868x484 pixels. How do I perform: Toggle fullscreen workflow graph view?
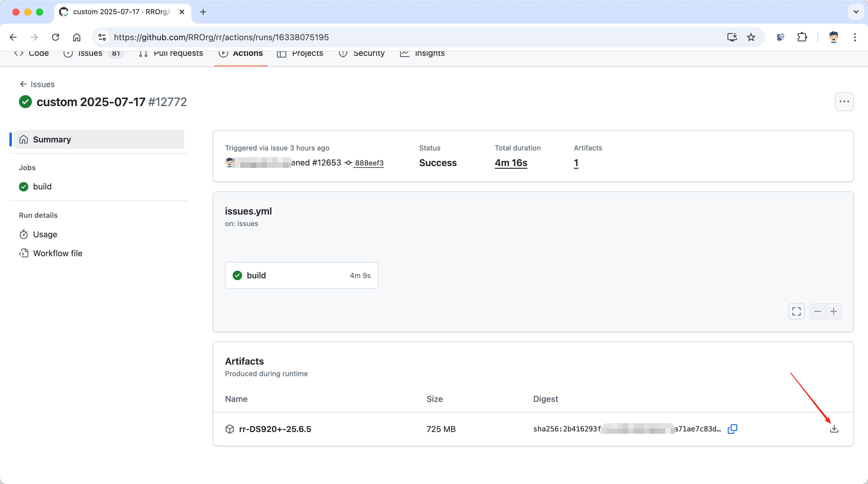click(x=796, y=311)
